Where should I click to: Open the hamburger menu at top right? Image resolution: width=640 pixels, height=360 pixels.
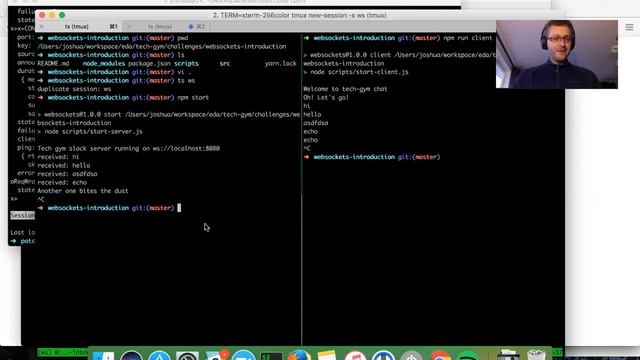coord(629,27)
